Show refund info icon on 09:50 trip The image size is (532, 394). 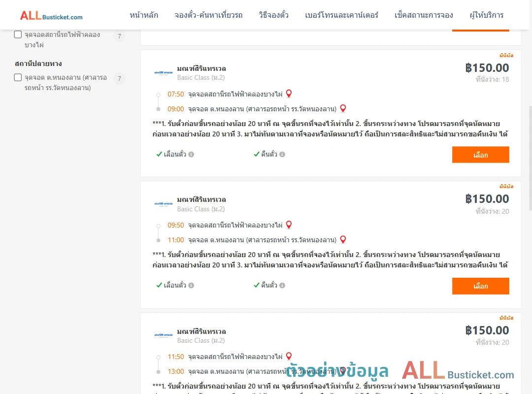282,286
